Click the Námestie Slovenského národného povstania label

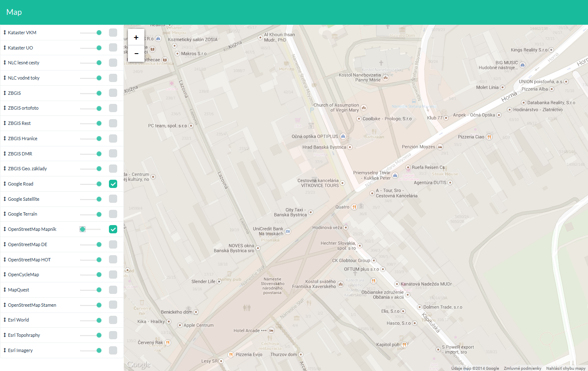273,286
